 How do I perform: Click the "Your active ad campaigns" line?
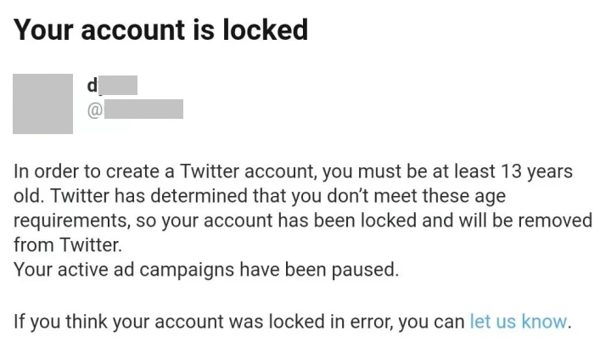click(205, 271)
